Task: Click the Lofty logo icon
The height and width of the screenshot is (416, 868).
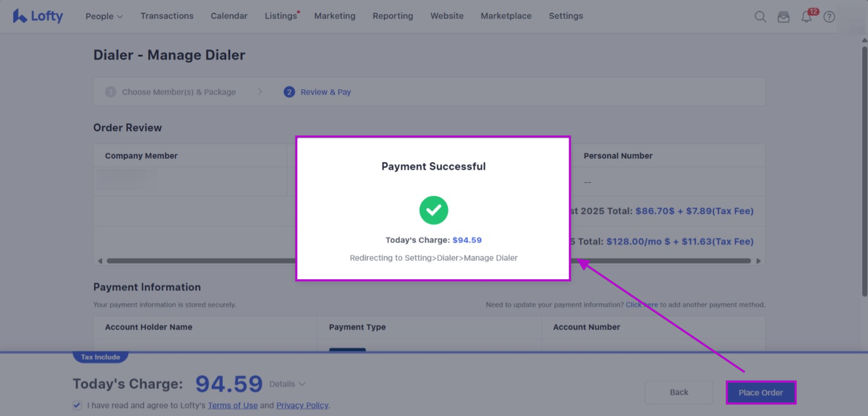Action: tap(20, 16)
